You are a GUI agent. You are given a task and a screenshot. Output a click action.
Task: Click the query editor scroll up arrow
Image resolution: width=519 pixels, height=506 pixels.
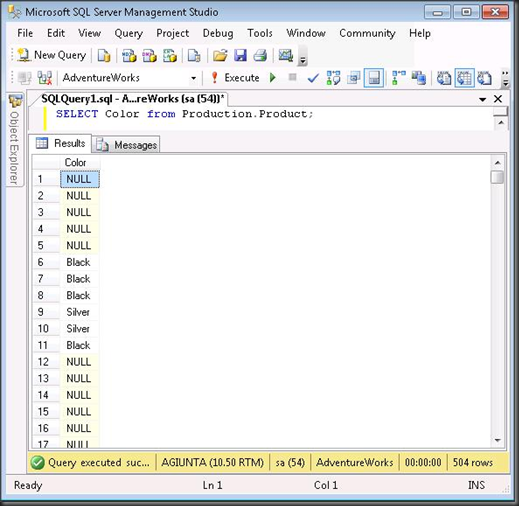(x=501, y=123)
